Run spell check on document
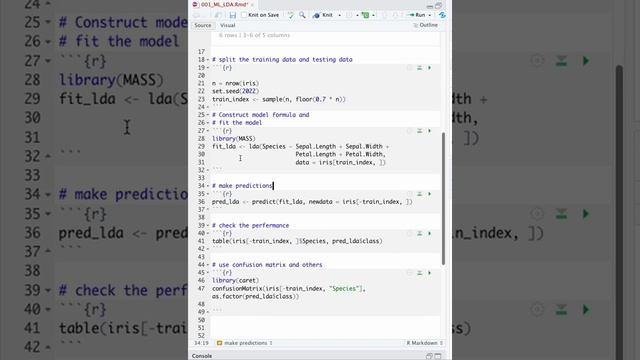This screenshot has height=360, width=640. 291,15
